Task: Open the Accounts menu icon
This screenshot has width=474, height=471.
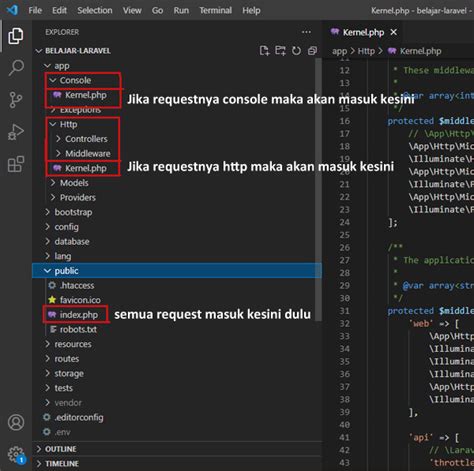Action: click(16, 422)
